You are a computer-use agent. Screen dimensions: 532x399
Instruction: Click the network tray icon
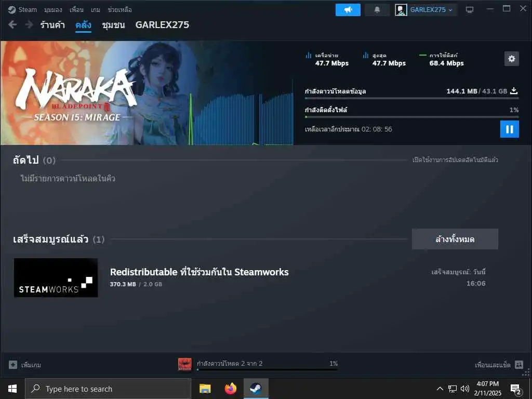453,389
